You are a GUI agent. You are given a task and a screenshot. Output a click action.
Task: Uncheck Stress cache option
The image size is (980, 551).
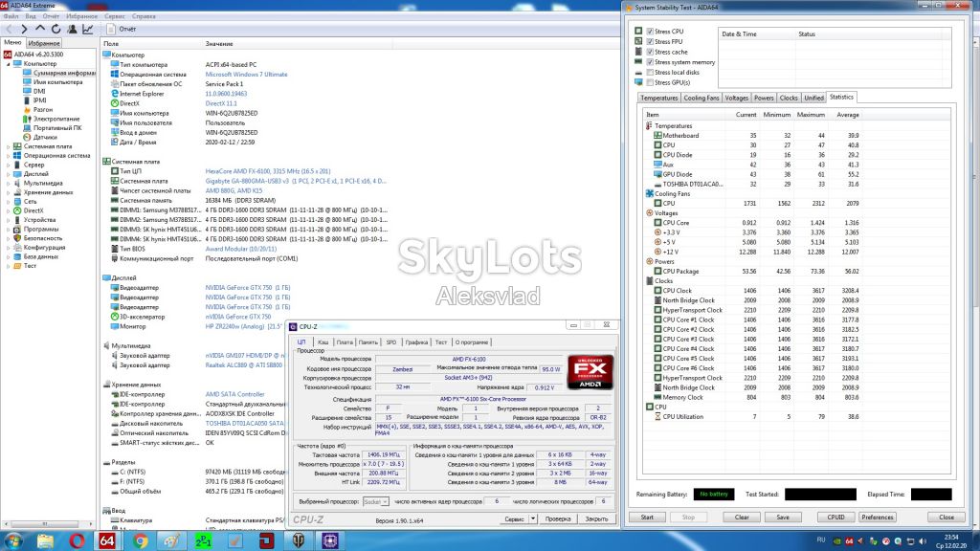click(x=650, y=52)
